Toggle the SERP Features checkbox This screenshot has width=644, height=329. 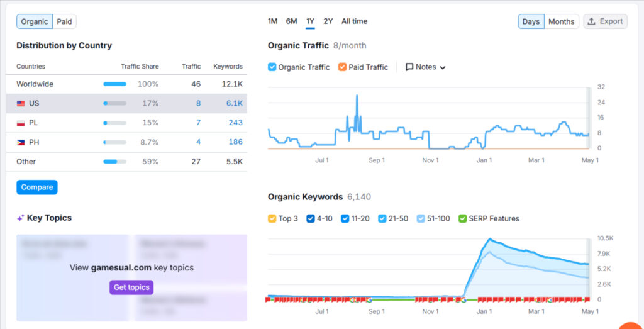(462, 218)
